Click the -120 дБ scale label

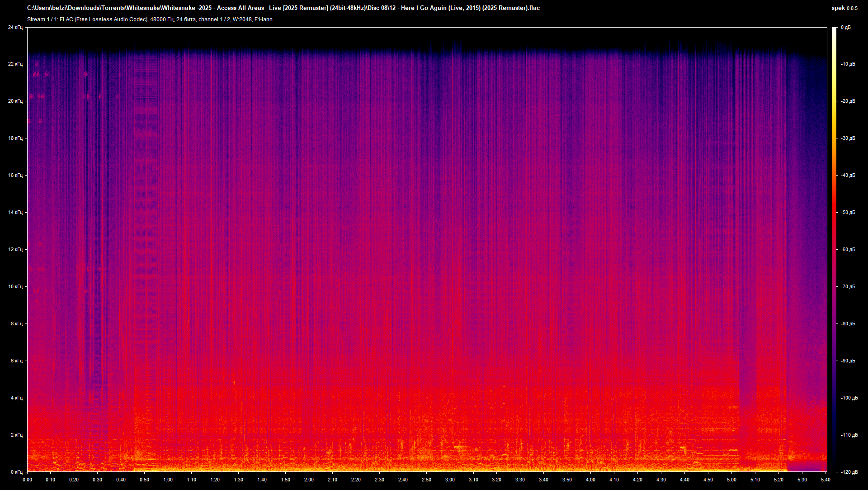pos(849,472)
